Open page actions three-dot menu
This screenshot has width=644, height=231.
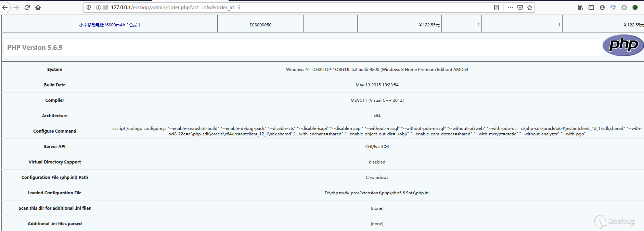tap(510, 8)
